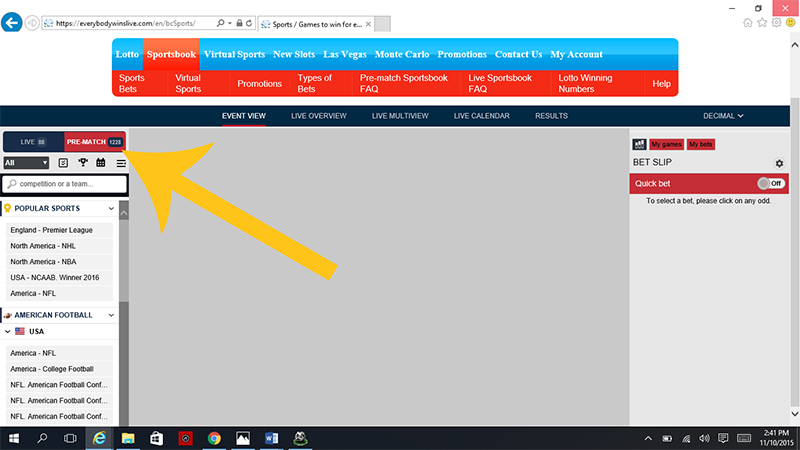Switch to the LIVE events toggle
Image resolution: width=800 pixels, height=450 pixels.
[x=33, y=142]
